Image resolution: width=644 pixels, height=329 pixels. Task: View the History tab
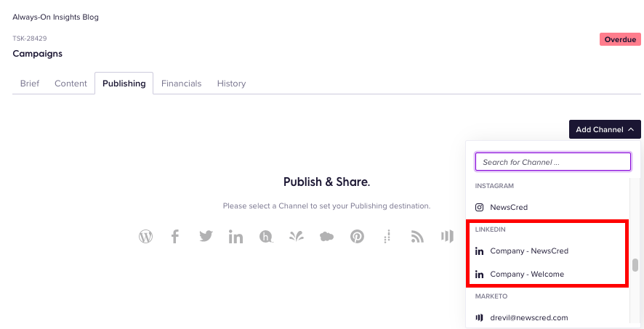tap(231, 84)
